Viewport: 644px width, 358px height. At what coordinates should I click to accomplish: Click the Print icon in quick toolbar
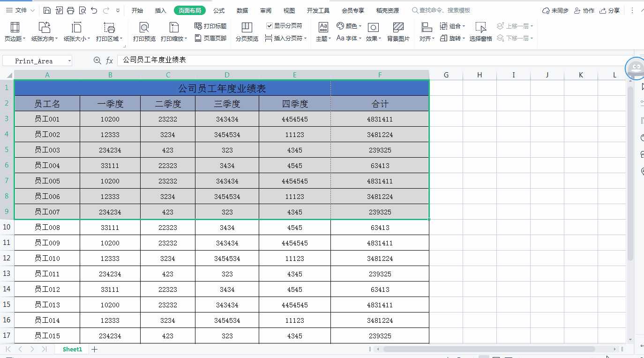point(70,10)
